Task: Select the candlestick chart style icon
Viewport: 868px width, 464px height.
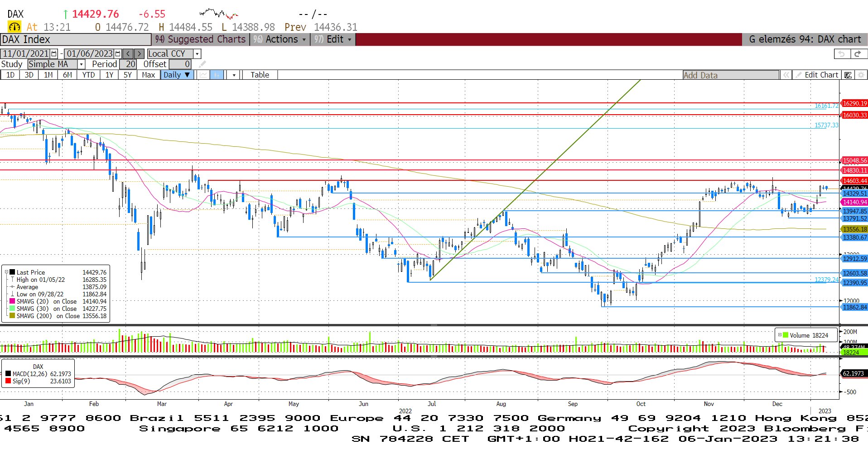Action: tap(217, 75)
